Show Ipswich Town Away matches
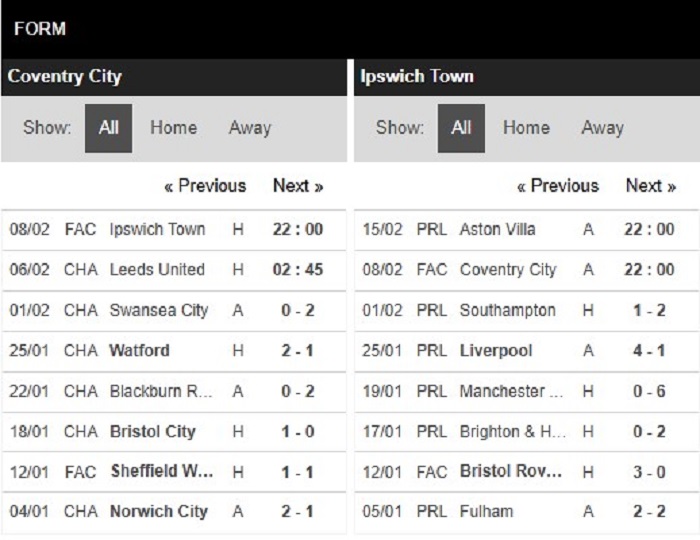 click(603, 128)
